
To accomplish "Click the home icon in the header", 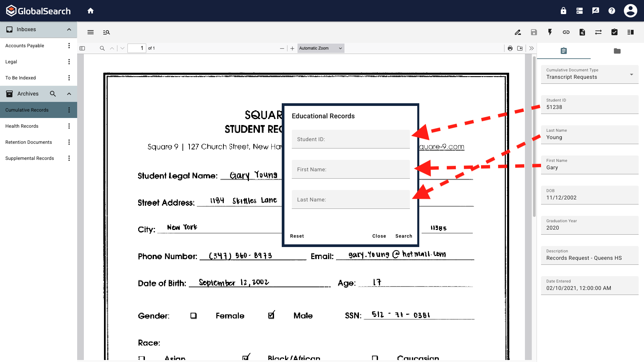I will point(91,10).
